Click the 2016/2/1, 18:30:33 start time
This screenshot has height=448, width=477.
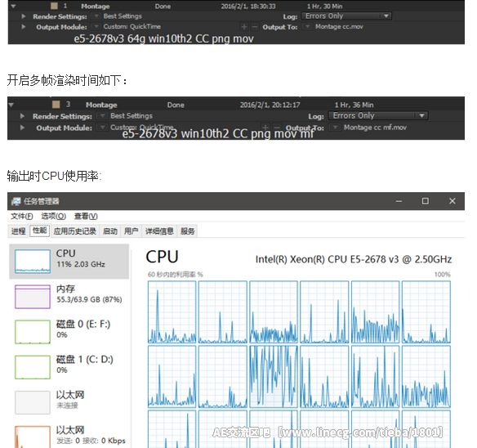coord(248,7)
